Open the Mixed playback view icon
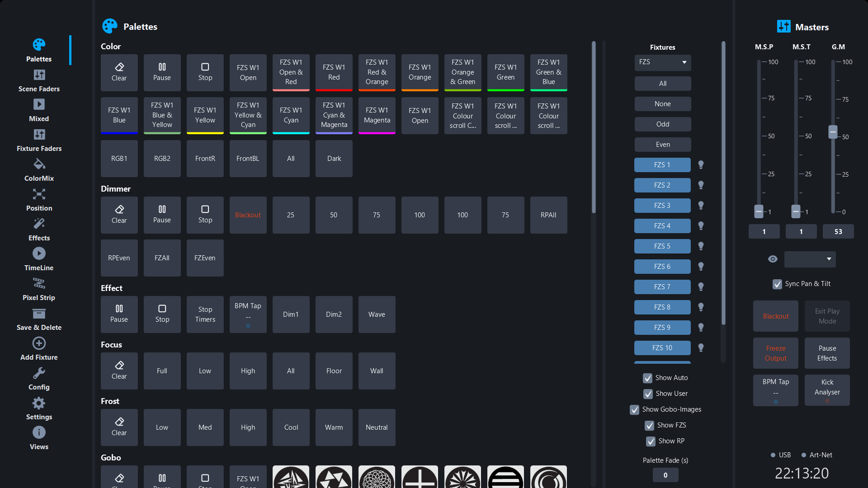 tap(39, 104)
